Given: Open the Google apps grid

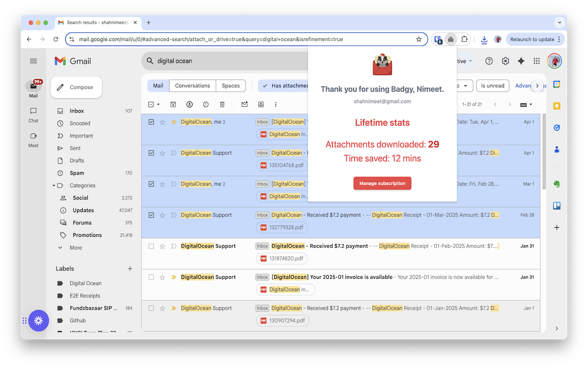Looking at the screenshot, I should point(536,61).
